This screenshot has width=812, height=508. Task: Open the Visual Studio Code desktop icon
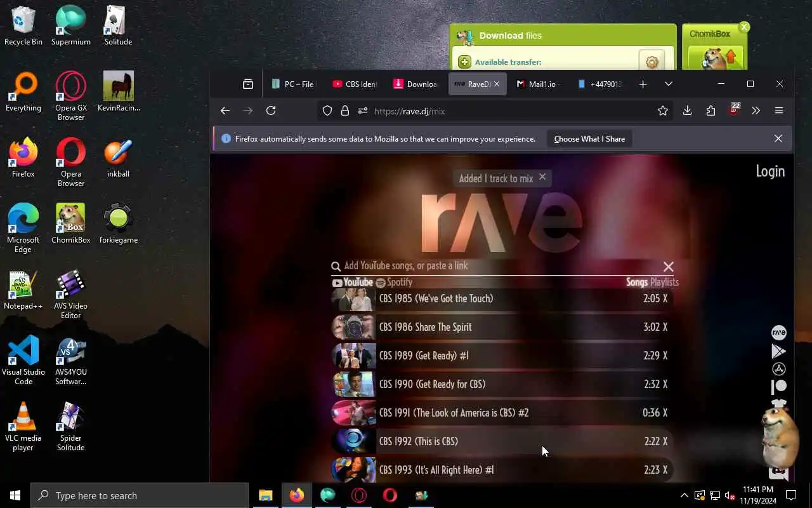point(23,361)
